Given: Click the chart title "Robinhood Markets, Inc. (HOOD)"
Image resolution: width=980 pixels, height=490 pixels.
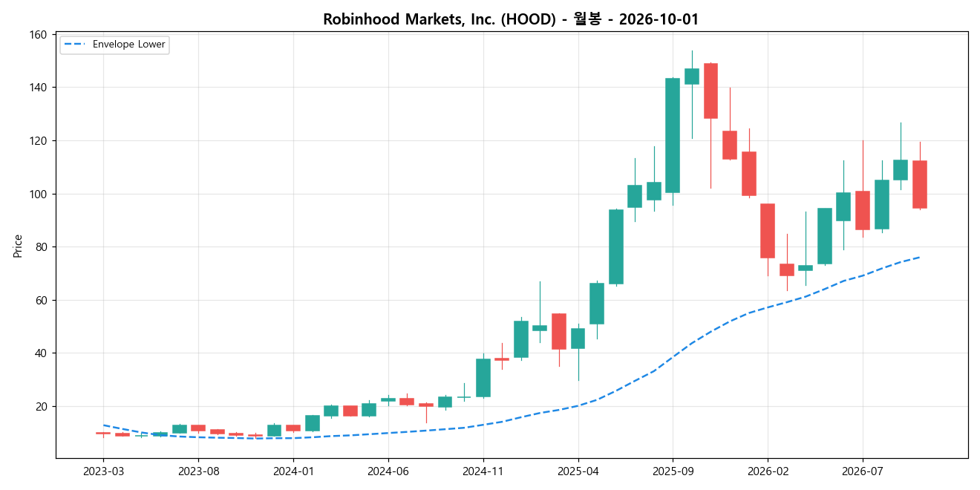Looking at the screenshot, I should point(440,19).
